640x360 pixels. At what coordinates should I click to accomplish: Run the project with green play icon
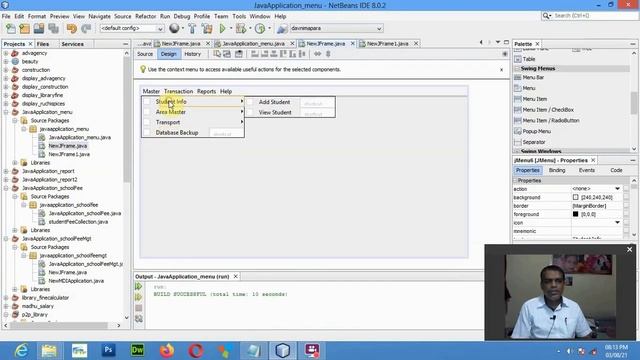[222, 29]
